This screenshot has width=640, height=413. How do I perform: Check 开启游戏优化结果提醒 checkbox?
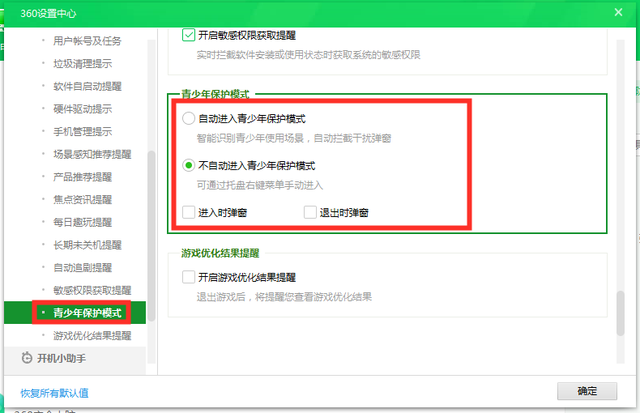coord(188,277)
